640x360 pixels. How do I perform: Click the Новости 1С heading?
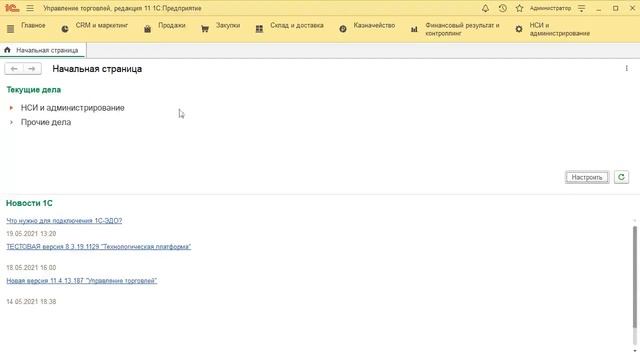pyautogui.click(x=29, y=203)
